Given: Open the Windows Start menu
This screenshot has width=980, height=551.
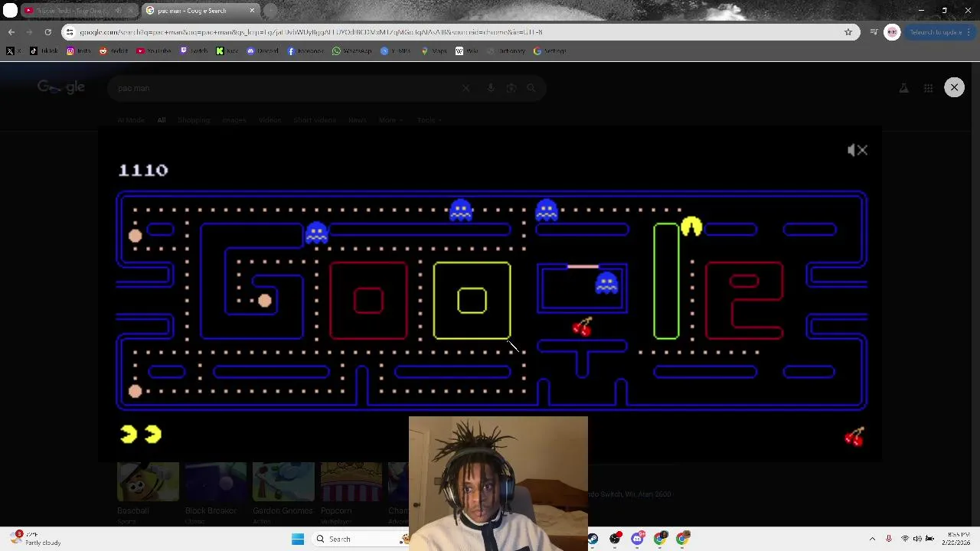Looking at the screenshot, I should (298, 539).
